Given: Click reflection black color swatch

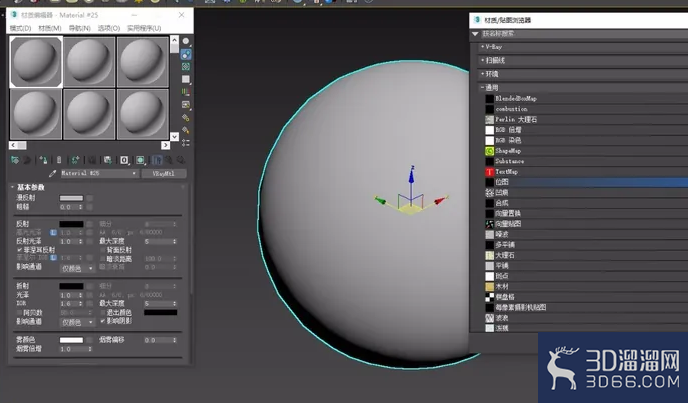Looking at the screenshot, I should pos(72,224).
